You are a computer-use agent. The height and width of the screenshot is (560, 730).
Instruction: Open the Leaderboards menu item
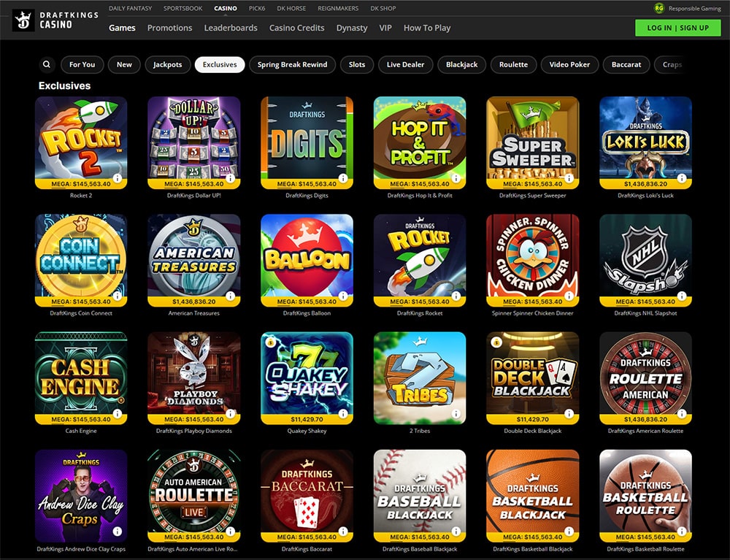[231, 28]
